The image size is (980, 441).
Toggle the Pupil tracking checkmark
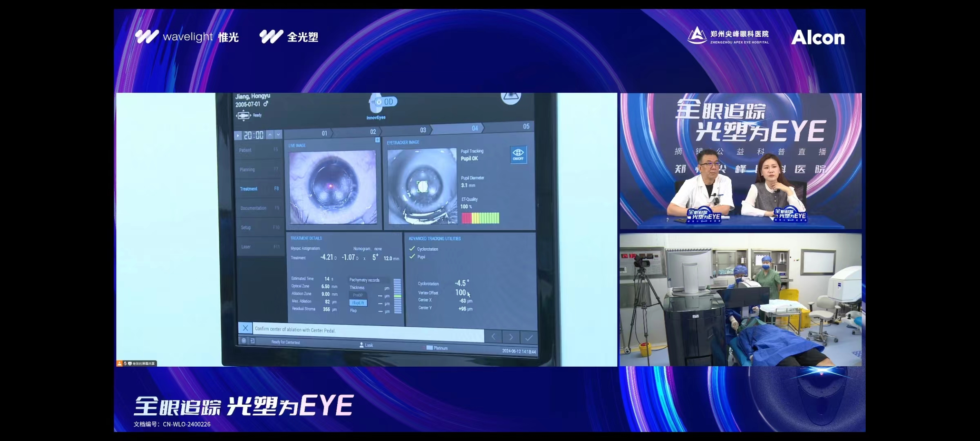point(412,256)
